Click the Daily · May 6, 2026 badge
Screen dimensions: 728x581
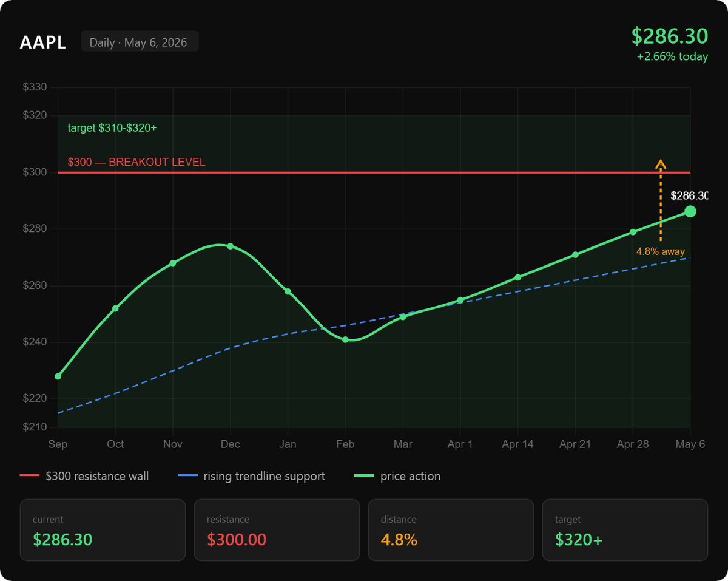(140, 42)
